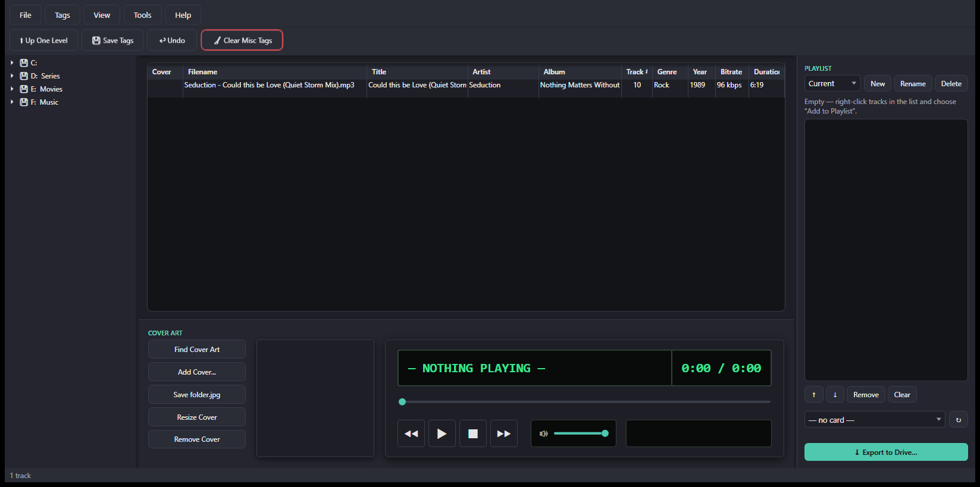Click the Genre cell 'Rock'
The width and height of the screenshot is (980, 487).
point(662,85)
